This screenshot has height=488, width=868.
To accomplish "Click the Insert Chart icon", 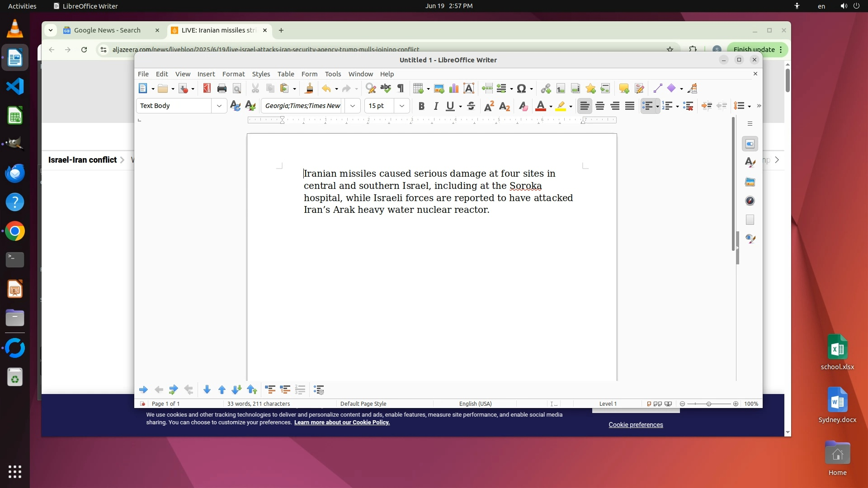I will (x=453, y=89).
